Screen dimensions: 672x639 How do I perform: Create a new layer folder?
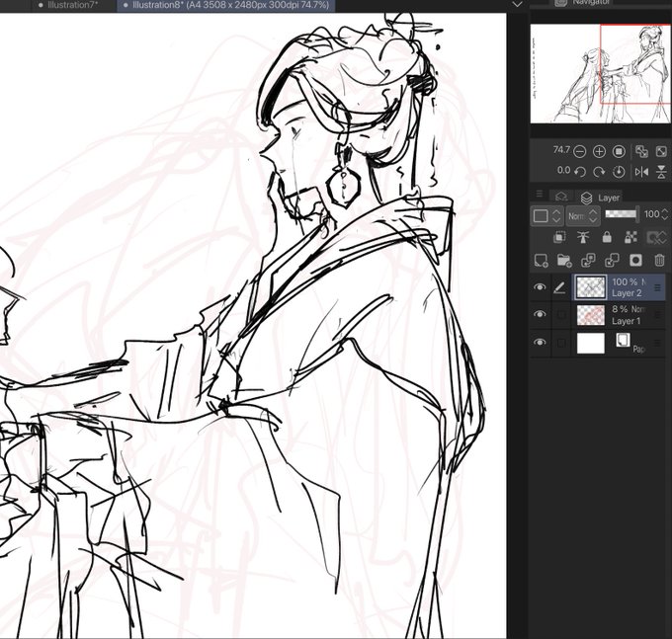[x=564, y=260]
